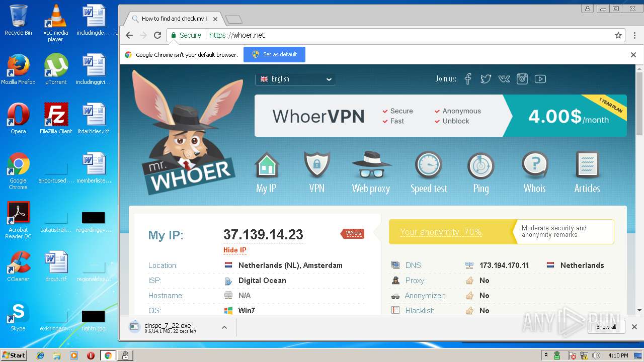Open Skype desktop icon
Screen dimensions: 644x362
click(18, 316)
